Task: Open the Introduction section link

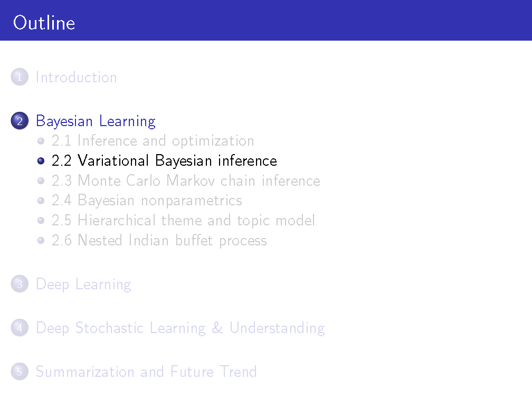Action: tap(76, 78)
